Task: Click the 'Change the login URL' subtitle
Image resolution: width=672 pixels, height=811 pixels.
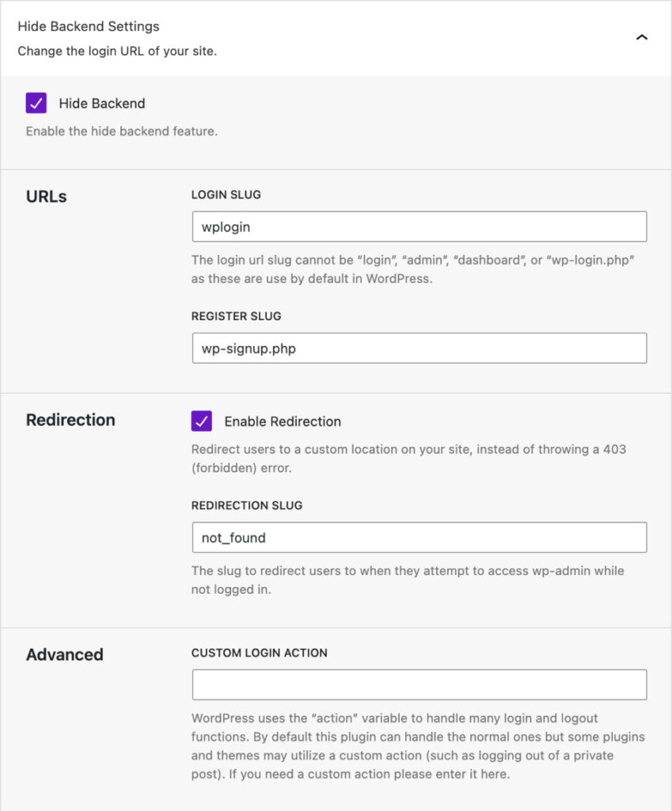Action: [117, 51]
